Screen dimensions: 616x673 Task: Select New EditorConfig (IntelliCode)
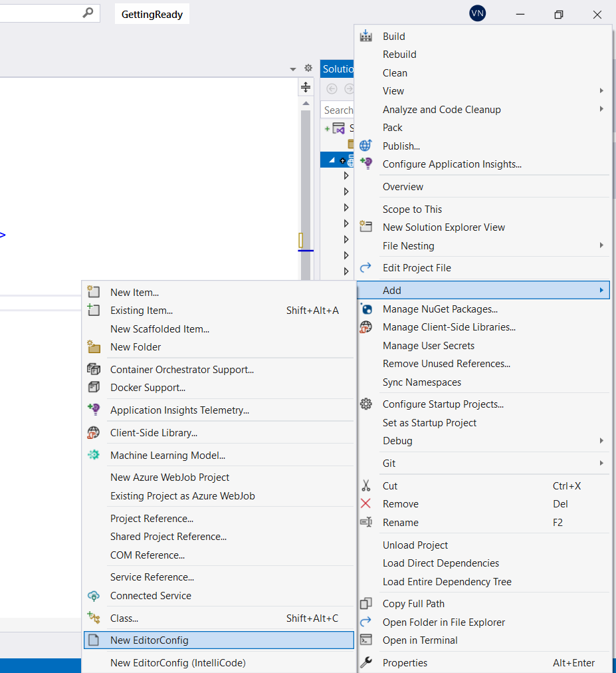(178, 663)
